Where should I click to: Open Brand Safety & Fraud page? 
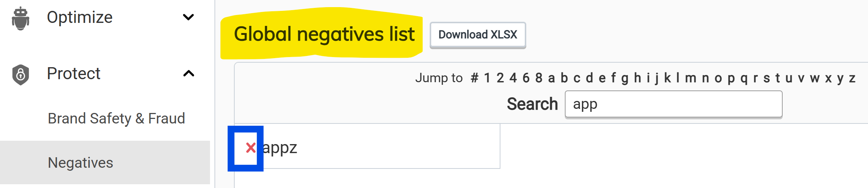click(x=116, y=119)
